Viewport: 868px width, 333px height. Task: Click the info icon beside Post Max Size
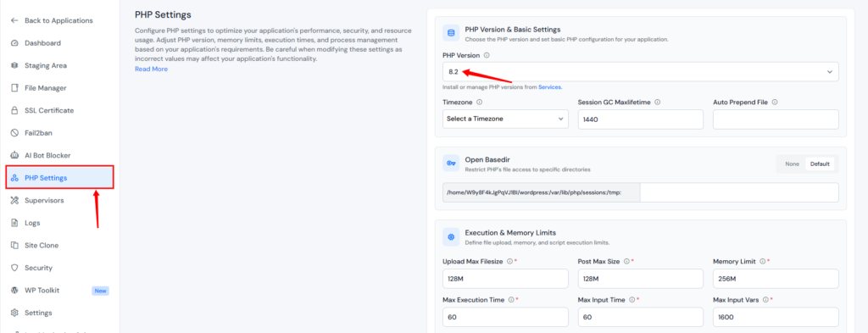pyautogui.click(x=626, y=261)
